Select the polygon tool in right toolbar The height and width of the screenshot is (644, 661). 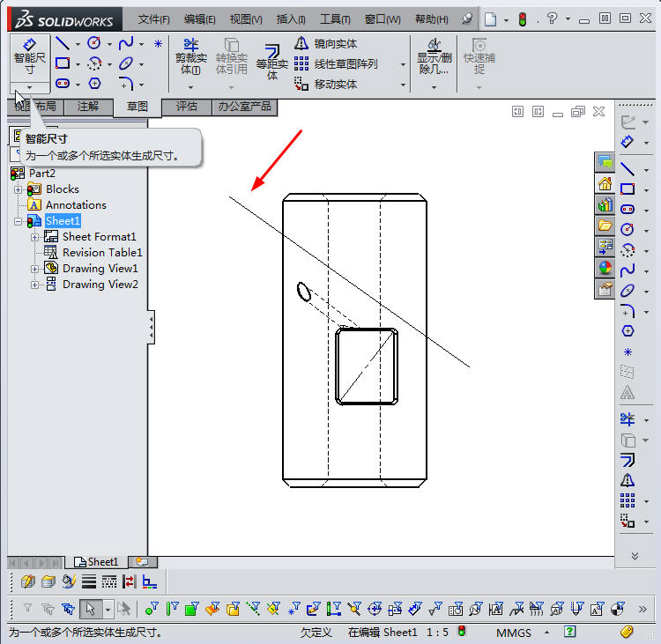pyautogui.click(x=628, y=331)
